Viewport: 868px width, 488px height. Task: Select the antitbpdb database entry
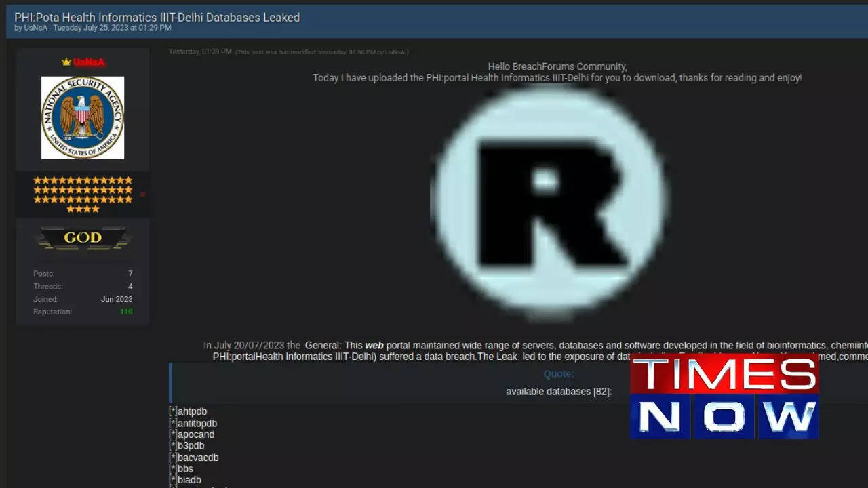pos(197,424)
